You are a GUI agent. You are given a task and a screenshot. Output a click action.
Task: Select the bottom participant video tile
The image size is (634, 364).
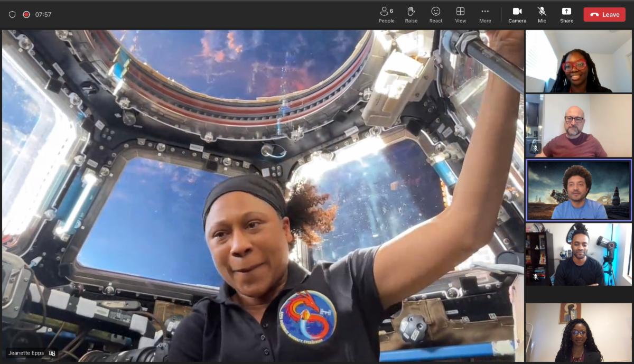click(579, 332)
